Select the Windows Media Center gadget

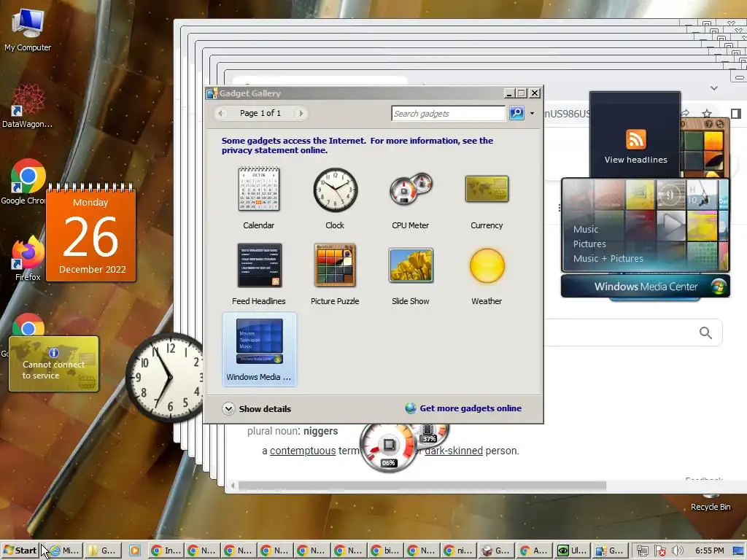pos(259,349)
